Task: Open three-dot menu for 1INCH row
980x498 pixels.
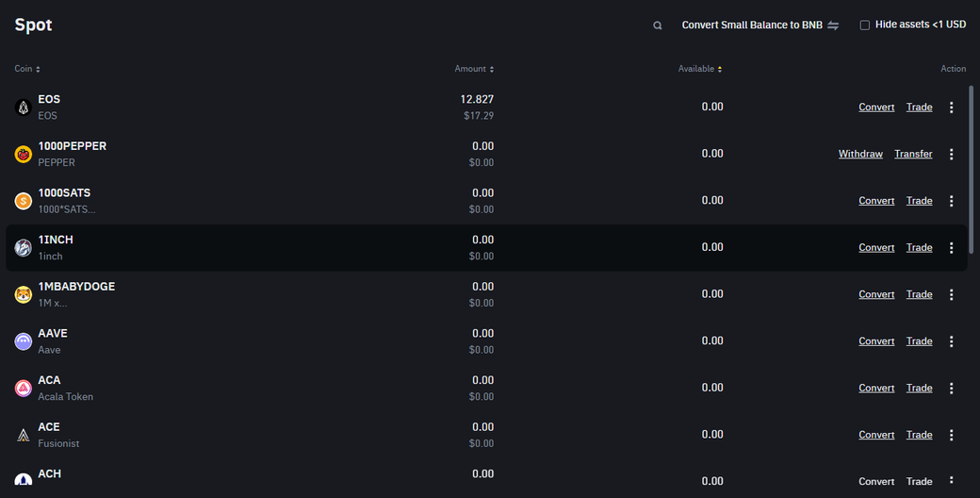Action: coord(951,248)
